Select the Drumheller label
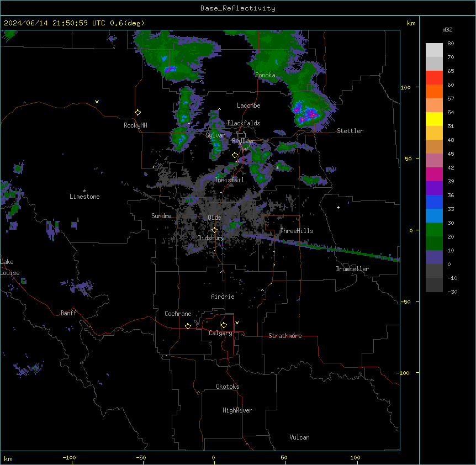This screenshot has height=465, width=476. (352, 269)
